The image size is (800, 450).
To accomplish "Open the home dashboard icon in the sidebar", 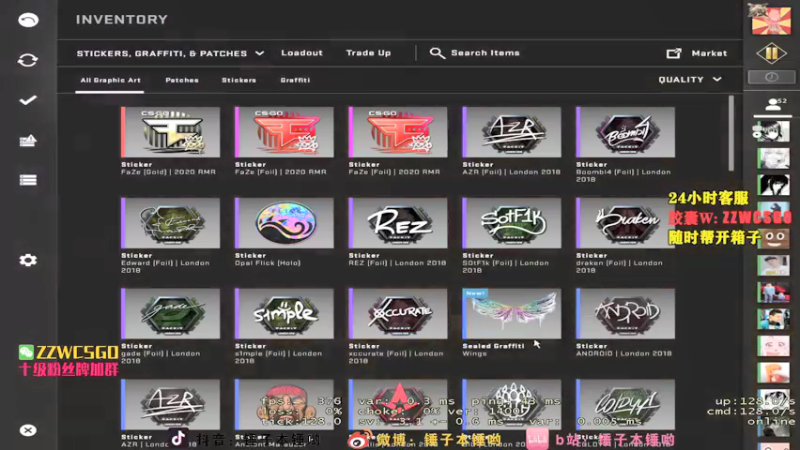I will pos(28,20).
